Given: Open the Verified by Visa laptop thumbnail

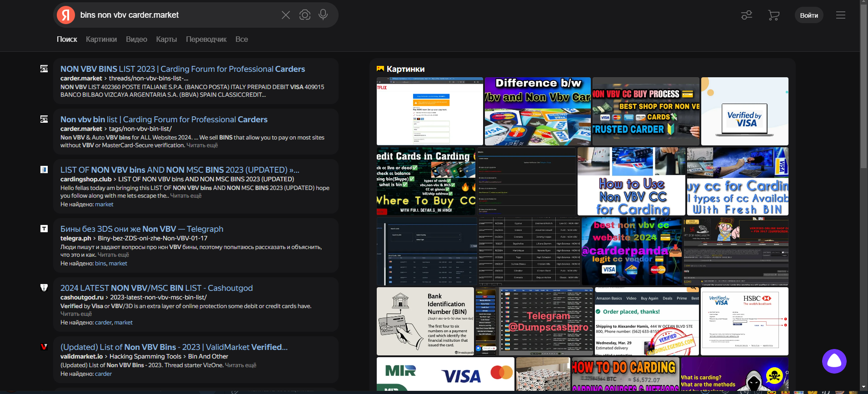Looking at the screenshot, I should click(x=744, y=111).
